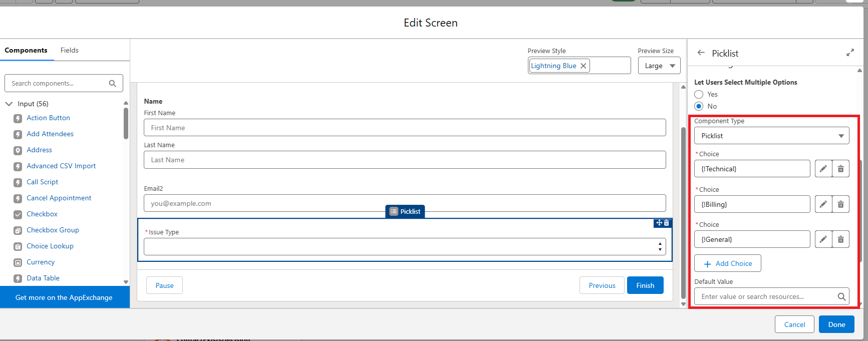The height and width of the screenshot is (341, 868).
Task: Collapse the Input (56) section
Action: point(9,104)
